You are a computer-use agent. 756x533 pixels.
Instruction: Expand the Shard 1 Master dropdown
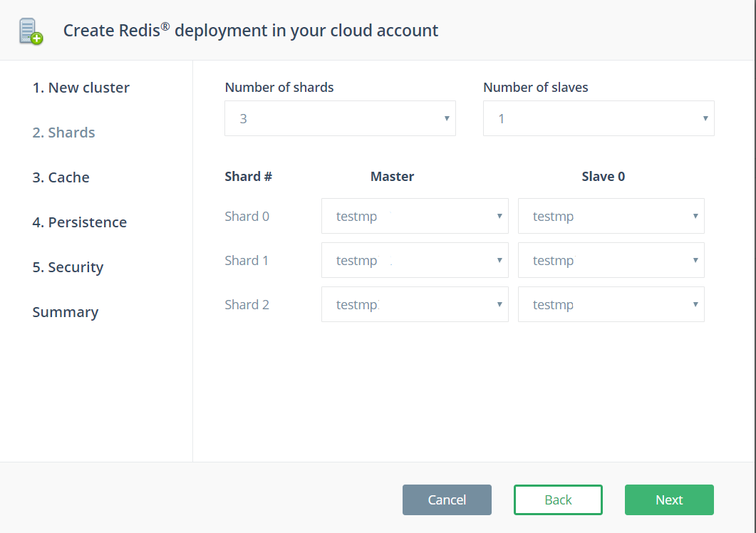[x=415, y=260]
